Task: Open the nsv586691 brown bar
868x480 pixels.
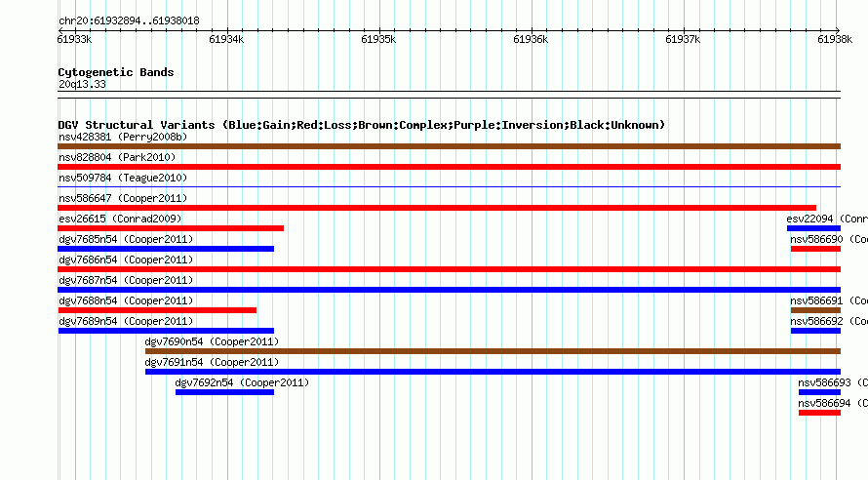Action: (x=816, y=310)
